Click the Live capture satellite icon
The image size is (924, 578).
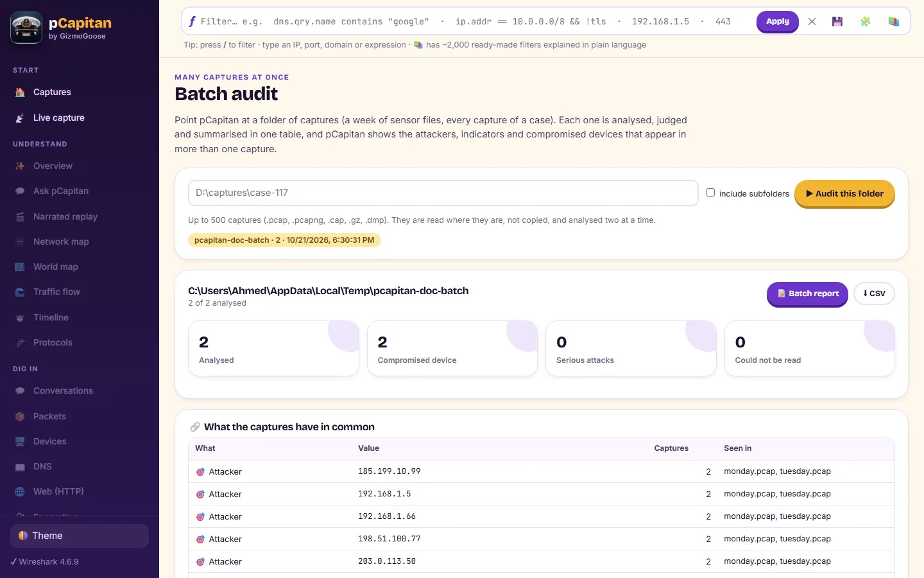click(20, 118)
